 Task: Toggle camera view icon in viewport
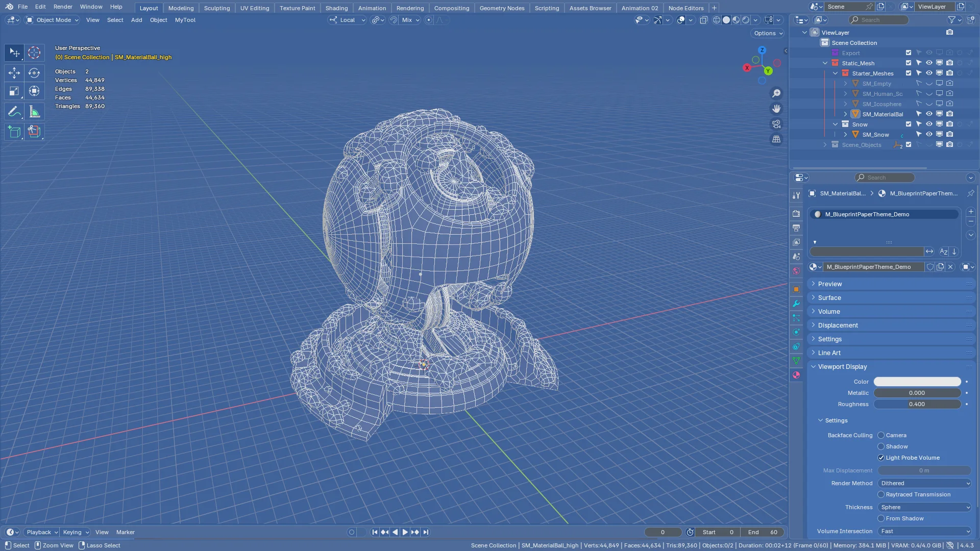[776, 124]
